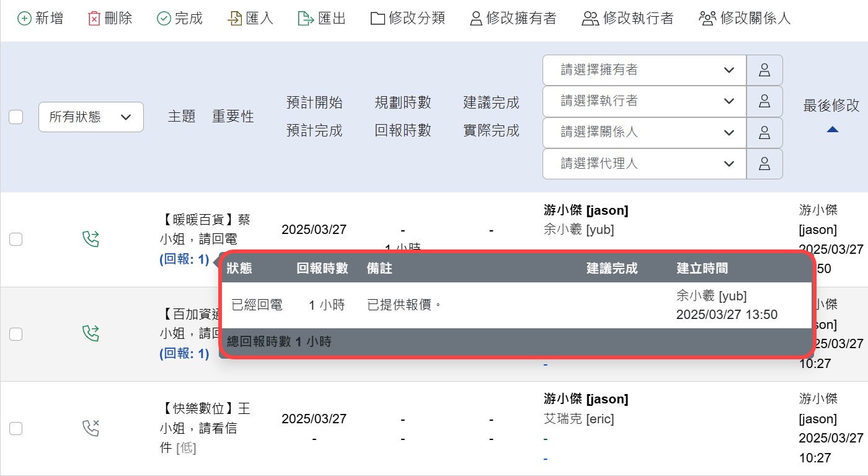Toggle the select-all checkbox in header
Image resolution: width=868 pixels, height=476 pixels.
pos(16,117)
